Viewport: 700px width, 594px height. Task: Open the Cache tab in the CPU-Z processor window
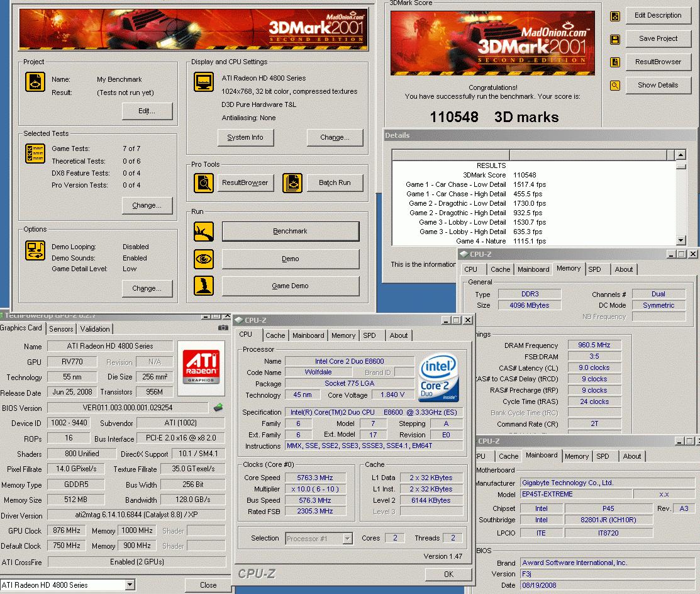(275, 335)
